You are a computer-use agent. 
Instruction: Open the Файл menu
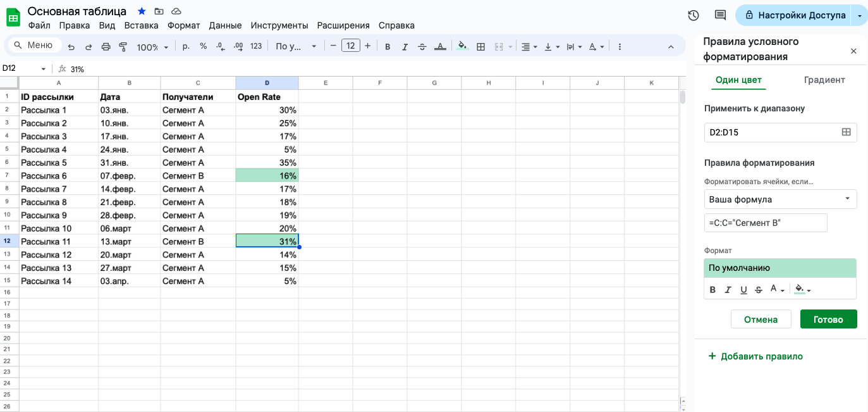(39, 25)
